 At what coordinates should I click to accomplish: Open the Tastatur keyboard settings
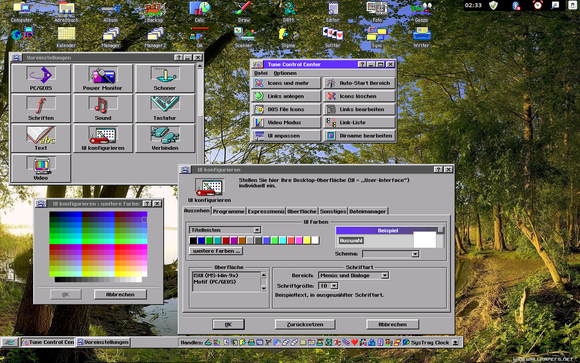coord(165,108)
